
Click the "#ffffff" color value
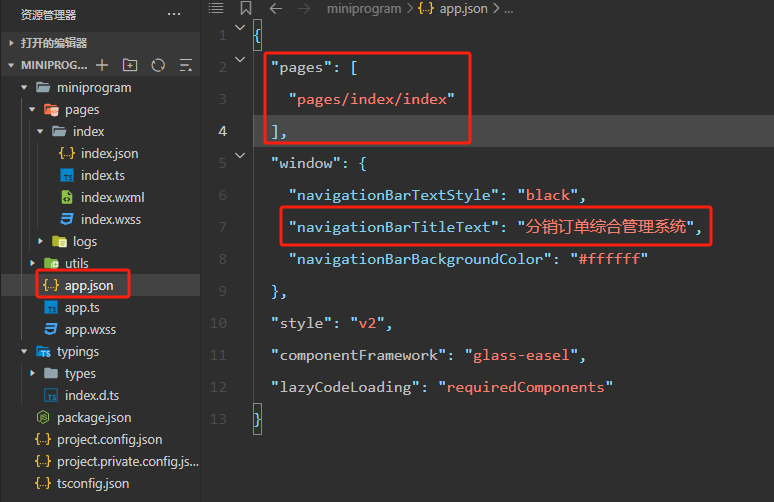tap(609, 259)
